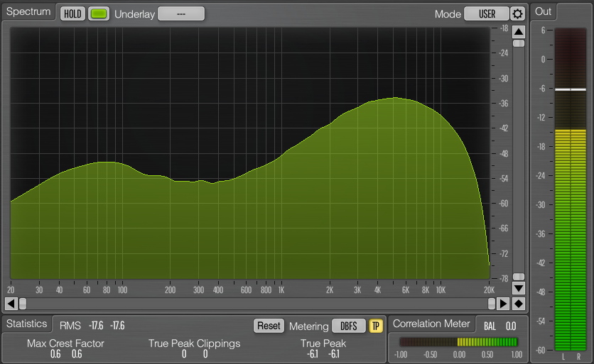Open the Underlay selector dropdown

point(181,13)
